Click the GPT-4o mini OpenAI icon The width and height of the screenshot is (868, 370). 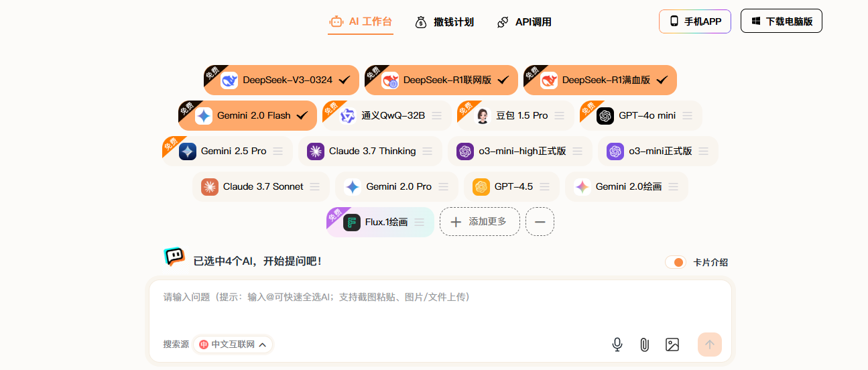click(x=605, y=116)
